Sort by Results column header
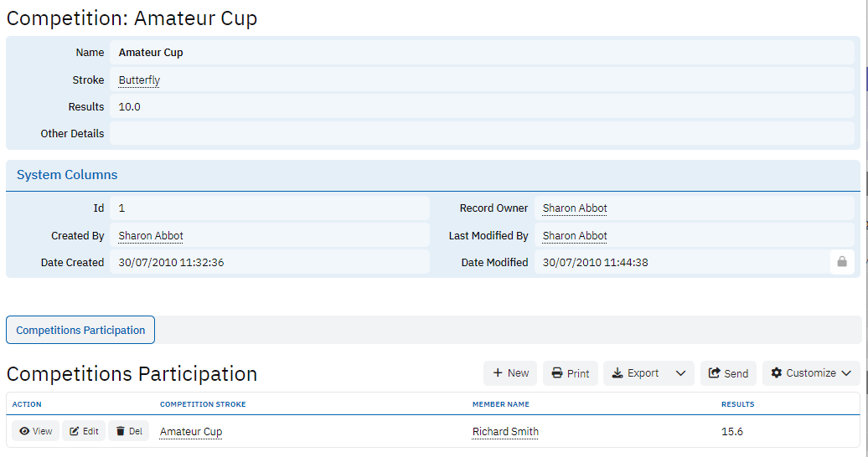868x457 pixels. 737,404
